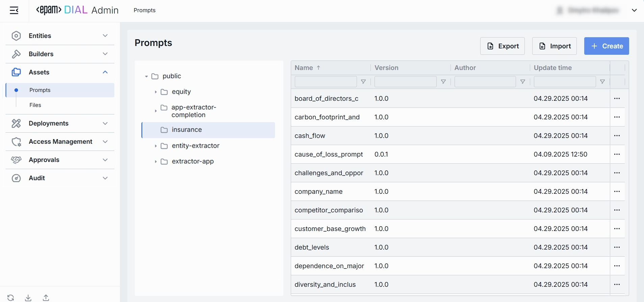Click the refresh icon at bottom left
Viewport: 644px width, 302px height.
(11, 298)
